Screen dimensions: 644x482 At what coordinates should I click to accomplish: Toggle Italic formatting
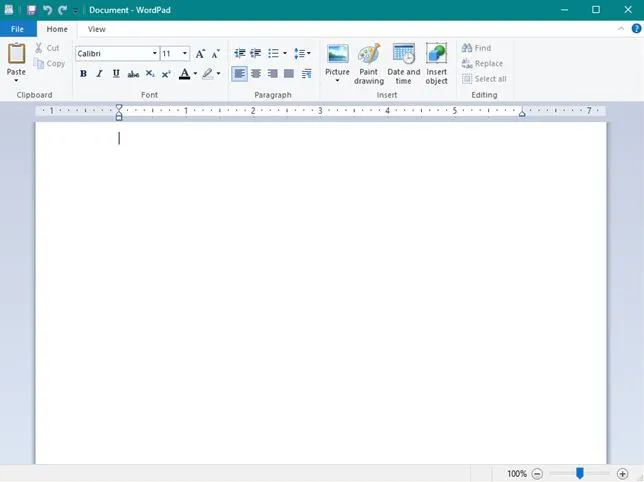pyautogui.click(x=99, y=74)
